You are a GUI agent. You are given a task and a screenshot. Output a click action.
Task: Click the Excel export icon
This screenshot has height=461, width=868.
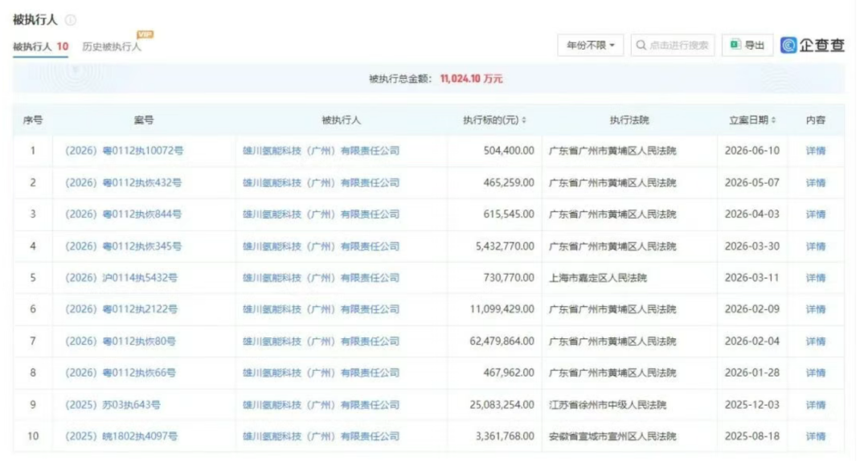coord(735,45)
